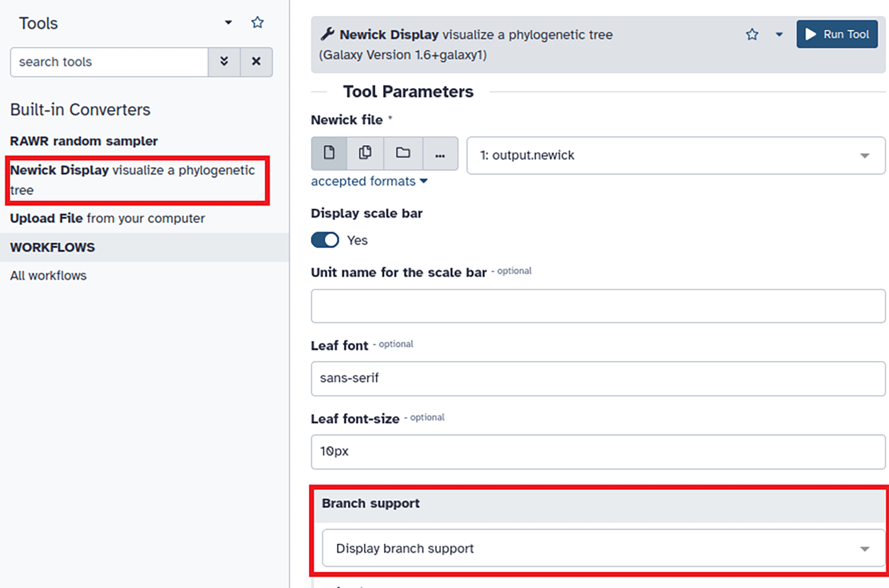The image size is (889, 588).
Task: Click the wrench icon beside Newick Display title
Action: coord(327,34)
